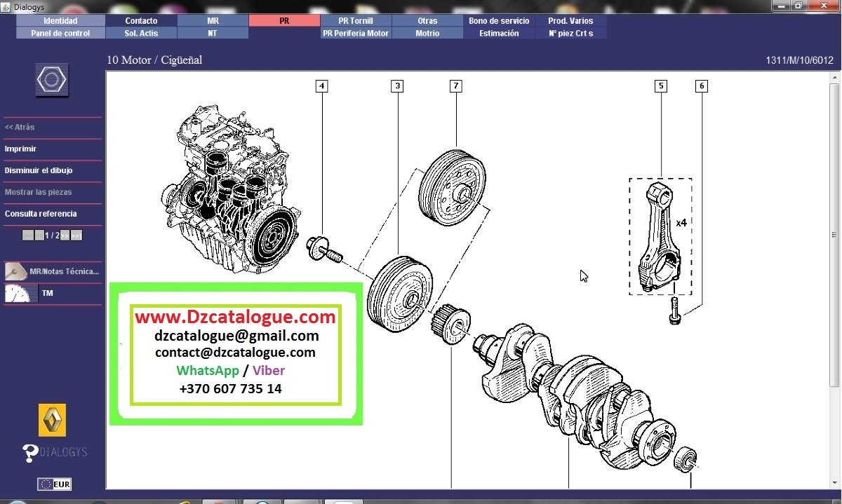Open PR Periferia Motor tab
The height and width of the screenshot is (504, 842).
[x=356, y=33]
